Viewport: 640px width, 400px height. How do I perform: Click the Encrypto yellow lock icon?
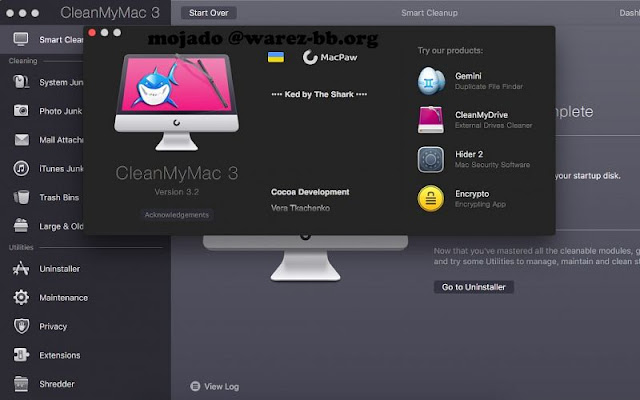click(431, 199)
